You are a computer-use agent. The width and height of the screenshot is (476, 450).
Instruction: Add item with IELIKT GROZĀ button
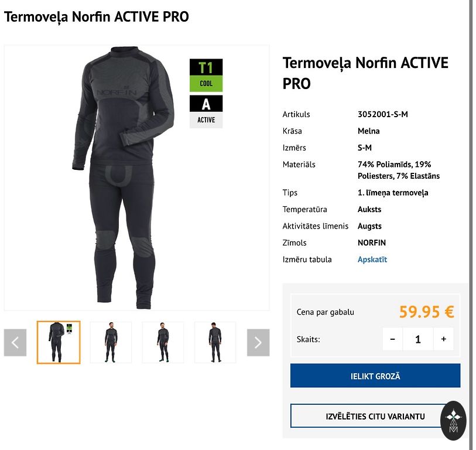coord(375,376)
